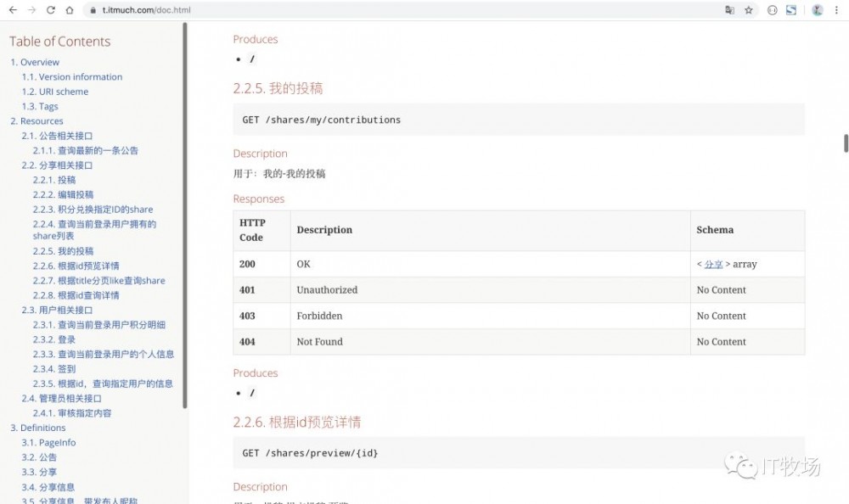Image resolution: width=849 pixels, height=504 pixels.
Task: Open 2.2.7. 根据title分页like查询share
Action: [98, 280]
